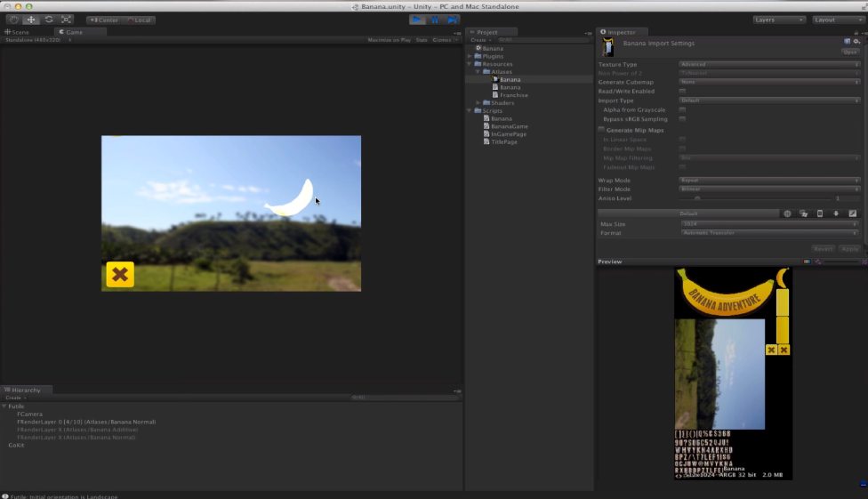Open the Wrap Mode dropdown
Viewport: 868px width, 499px height.
(x=769, y=180)
